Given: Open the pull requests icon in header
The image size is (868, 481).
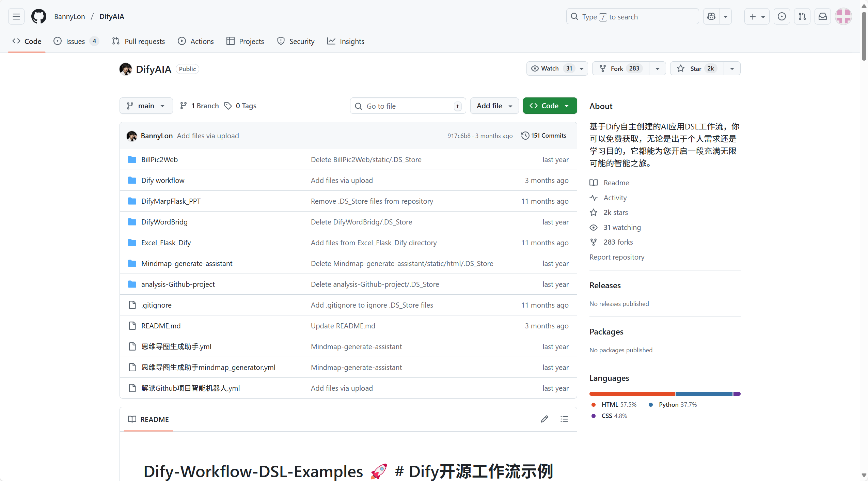Looking at the screenshot, I should pyautogui.click(x=802, y=16).
